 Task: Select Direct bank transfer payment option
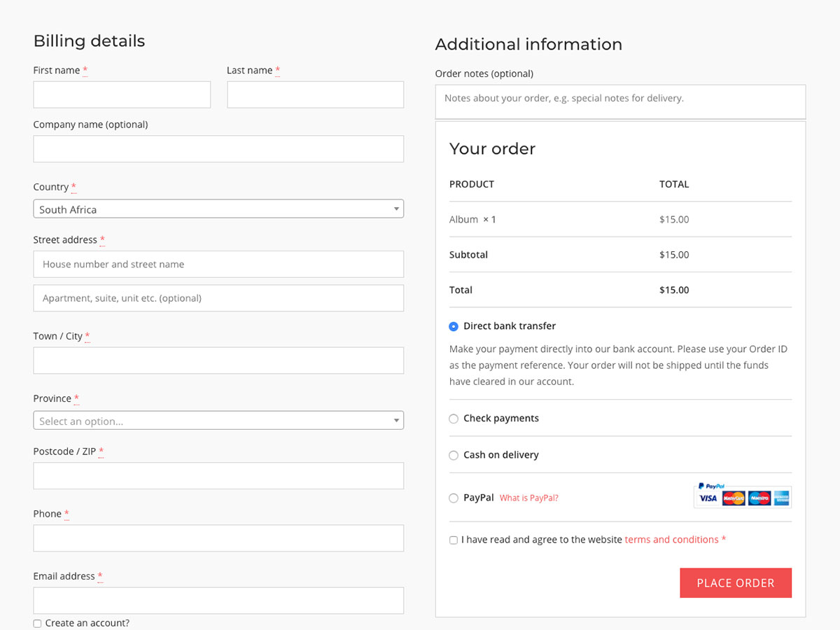pyautogui.click(x=454, y=327)
